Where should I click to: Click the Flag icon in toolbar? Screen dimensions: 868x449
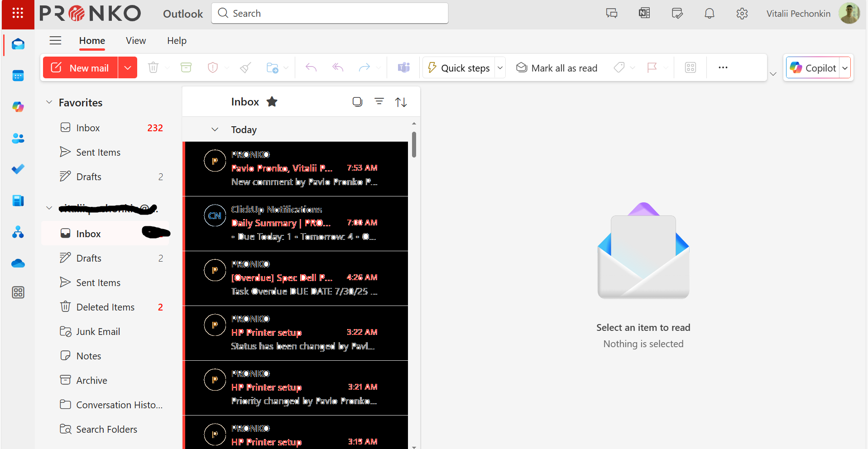pos(652,68)
